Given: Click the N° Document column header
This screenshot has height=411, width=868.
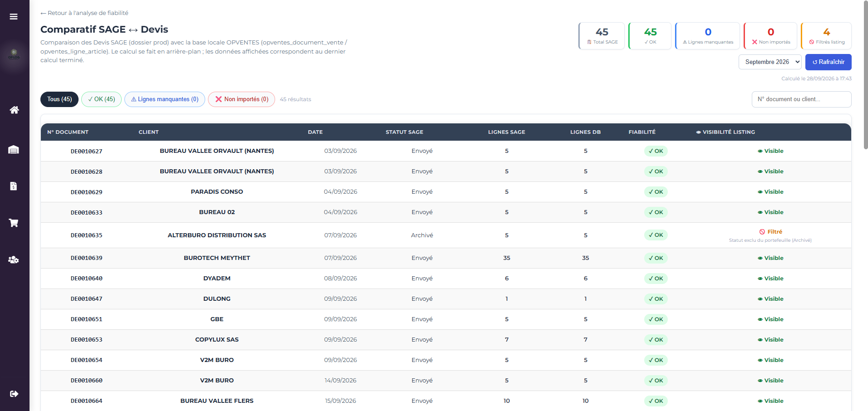Looking at the screenshot, I should pyautogui.click(x=68, y=132).
